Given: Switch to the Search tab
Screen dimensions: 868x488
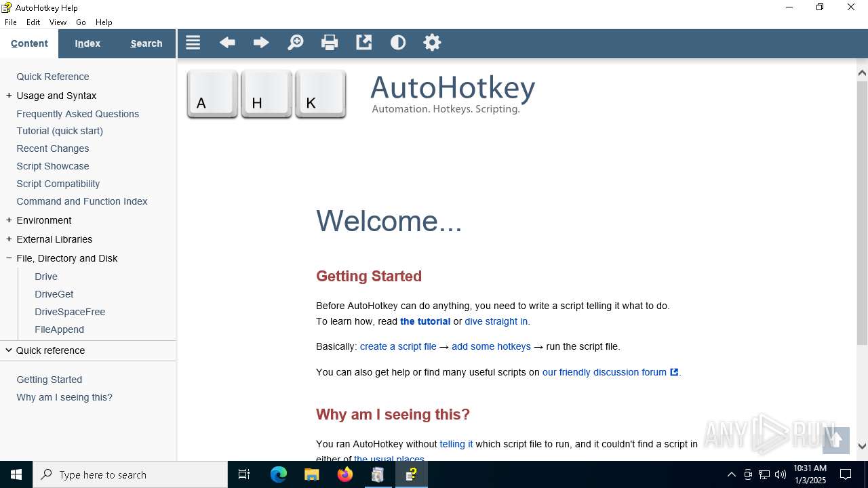Looking at the screenshot, I should click(x=146, y=43).
